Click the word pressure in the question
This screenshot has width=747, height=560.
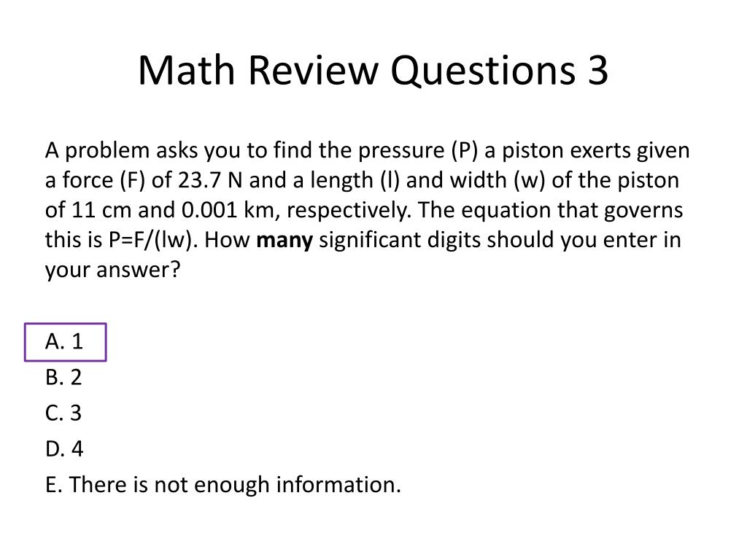click(x=401, y=152)
